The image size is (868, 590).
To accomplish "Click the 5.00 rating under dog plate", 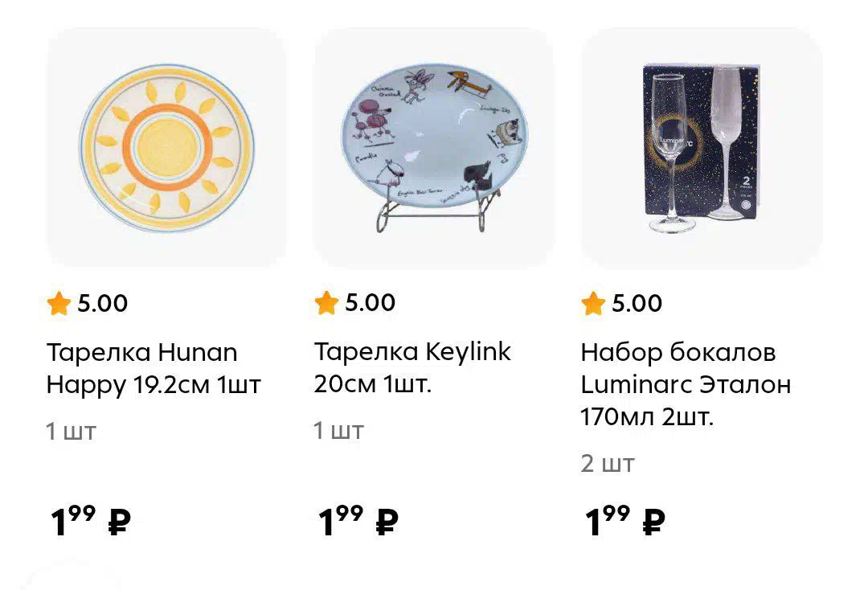I will 371,303.
